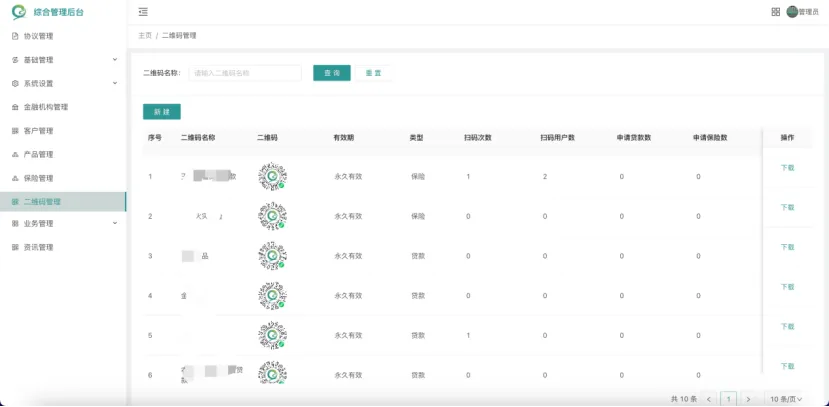Image resolution: width=829 pixels, height=407 pixels.
Task: Click the 产品管理 sidebar icon
Action: [15, 155]
